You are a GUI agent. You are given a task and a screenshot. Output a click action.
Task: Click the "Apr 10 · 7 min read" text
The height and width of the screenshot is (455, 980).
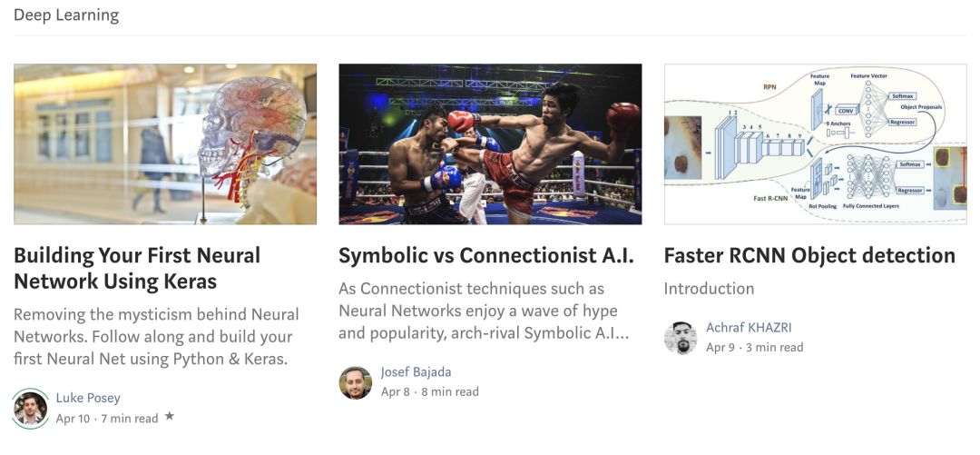107,419
